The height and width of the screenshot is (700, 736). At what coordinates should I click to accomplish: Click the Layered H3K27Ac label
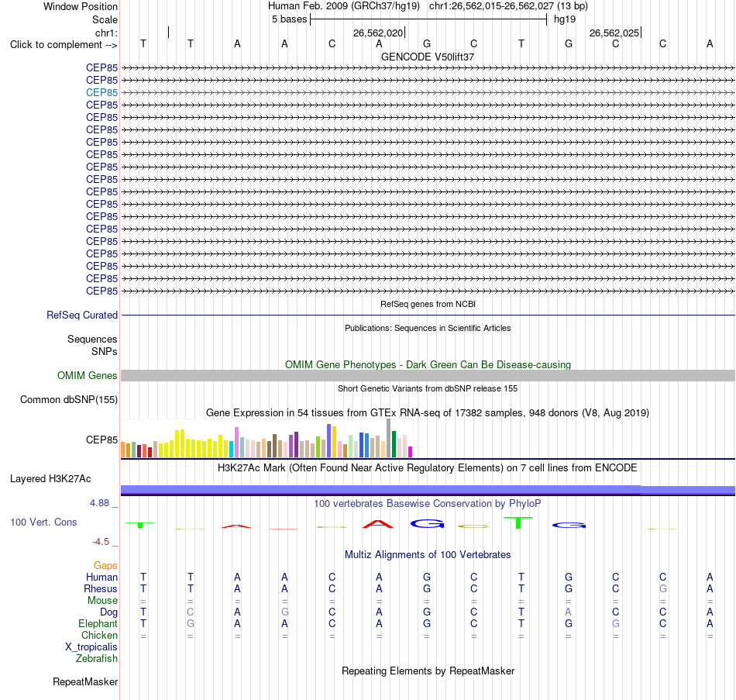50,479
